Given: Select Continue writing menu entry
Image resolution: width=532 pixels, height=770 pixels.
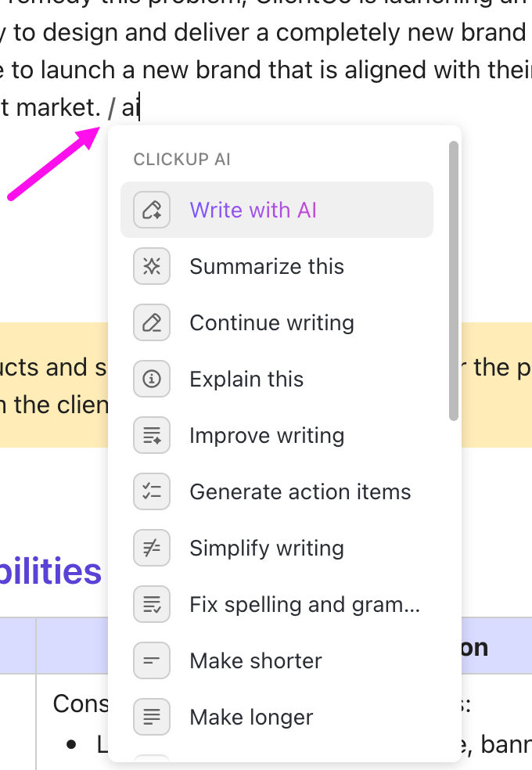Looking at the screenshot, I should click(271, 322).
